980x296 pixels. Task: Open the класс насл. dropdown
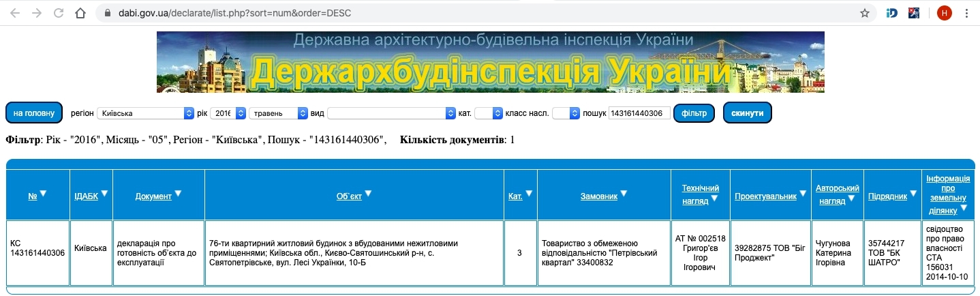(566, 113)
